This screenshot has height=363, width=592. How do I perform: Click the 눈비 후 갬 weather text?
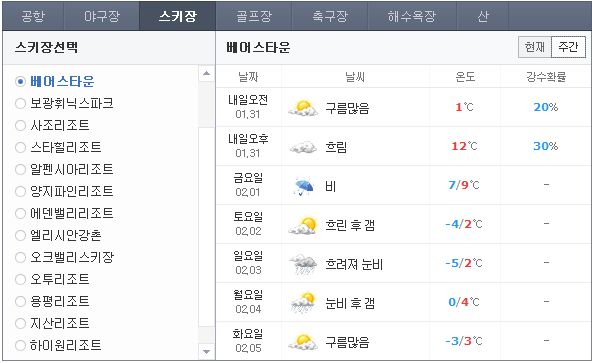click(350, 303)
